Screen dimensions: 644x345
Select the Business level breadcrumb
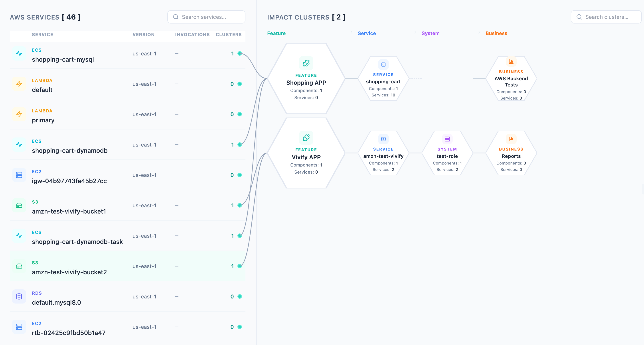[x=496, y=33]
